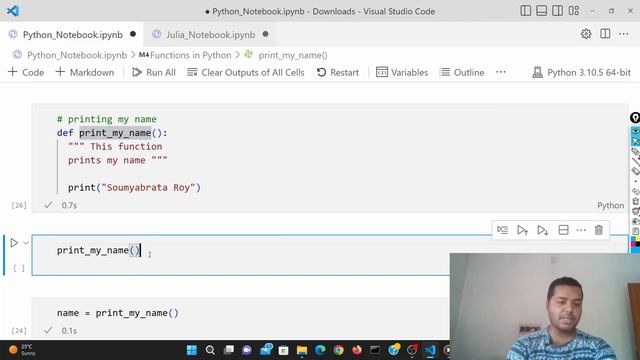The height and width of the screenshot is (360, 640).
Task: Click the 0.7s execution time status
Action: (x=69, y=205)
